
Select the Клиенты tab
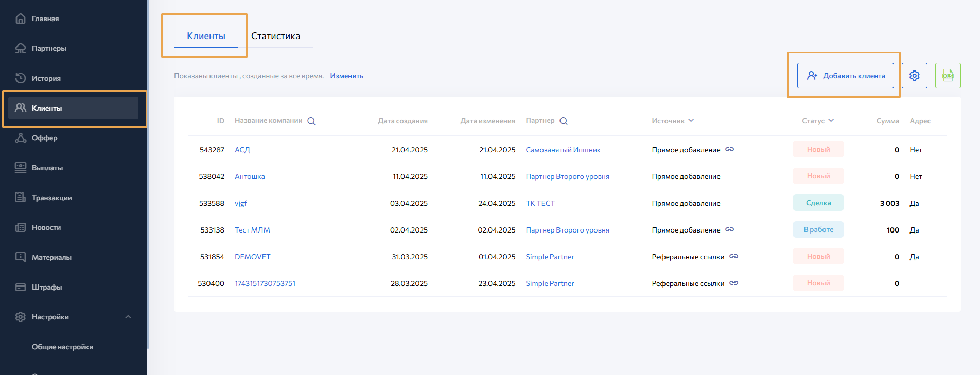(206, 36)
